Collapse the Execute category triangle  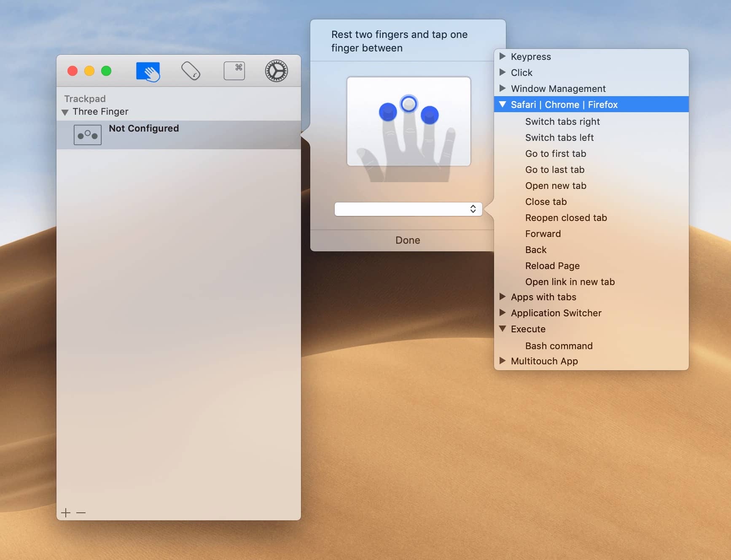click(x=503, y=328)
